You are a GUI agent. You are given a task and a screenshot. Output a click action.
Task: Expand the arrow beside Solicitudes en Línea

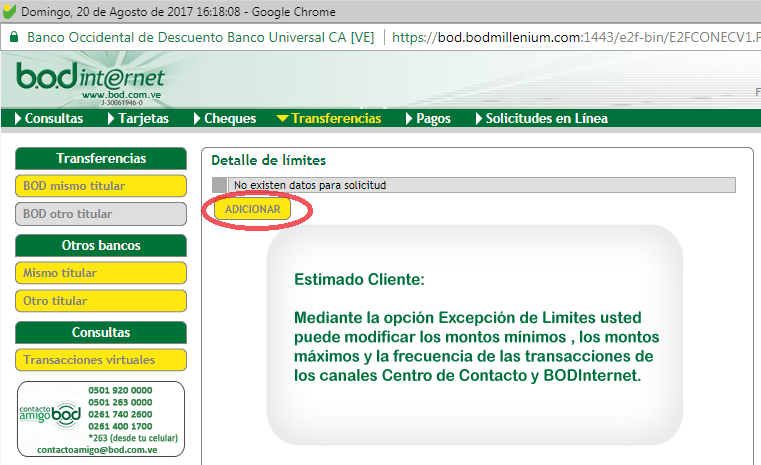click(479, 118)
